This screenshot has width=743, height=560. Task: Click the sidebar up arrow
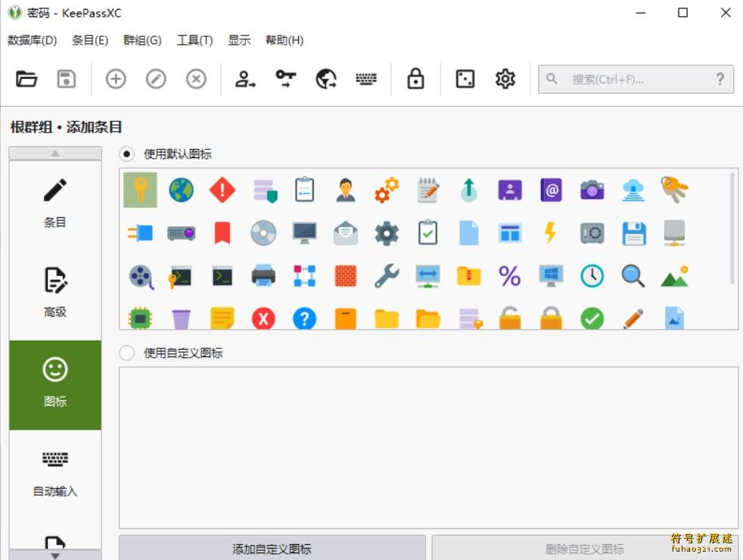55,153
